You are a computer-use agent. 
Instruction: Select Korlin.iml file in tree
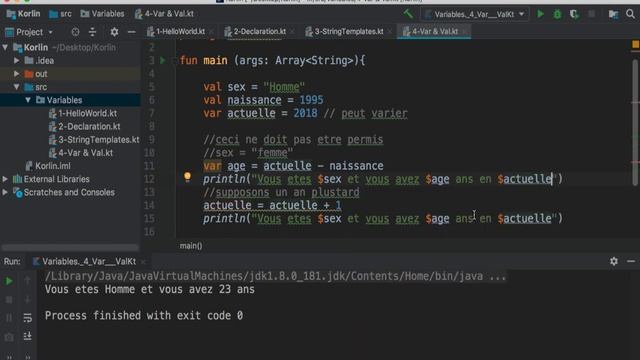coord(52,166)
